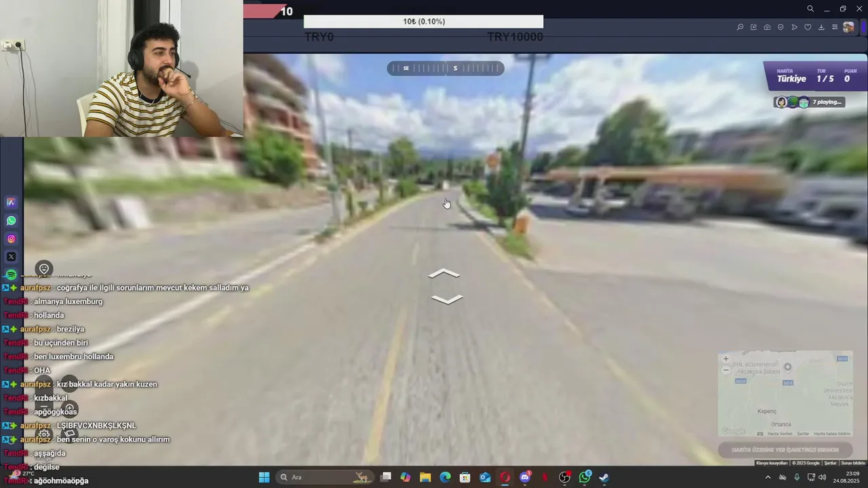
Task: Click the 'Haritaüzerine yer işaretinizi bırakın' guess button
Action: 785,450
